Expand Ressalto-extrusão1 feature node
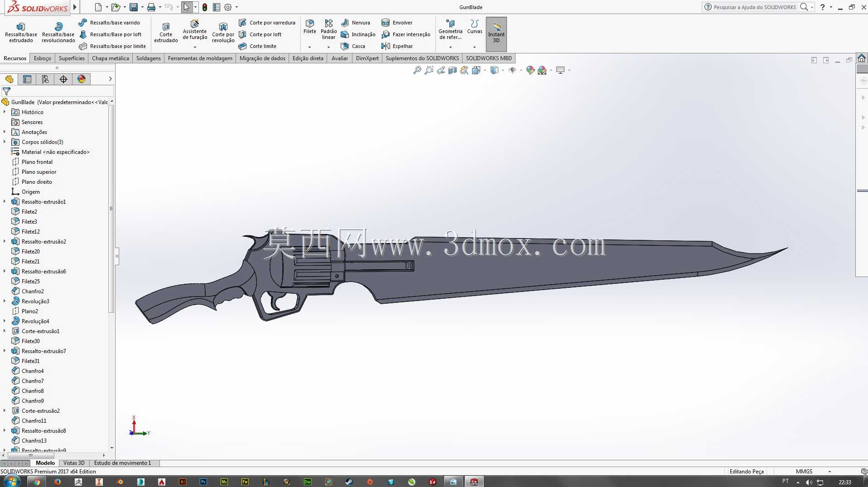The image size is (868, 487). [5, 201]
